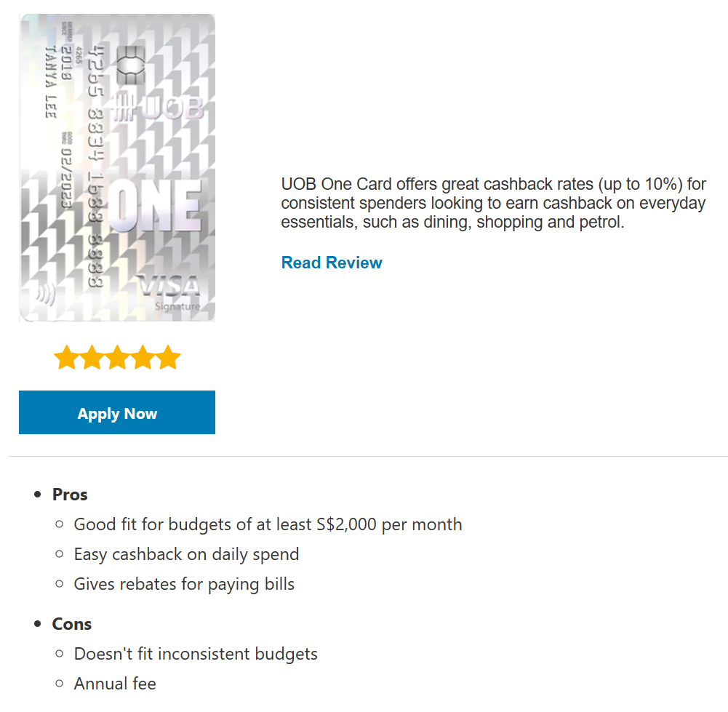Click the large ONE text on card
Viewport: 728px width, 712px height.
point(155,208)
